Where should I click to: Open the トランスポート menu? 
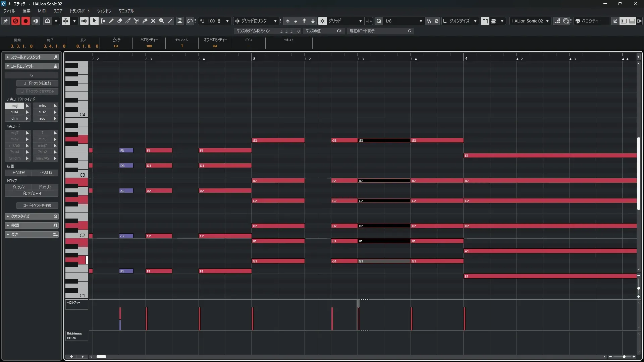click(79, 11)
